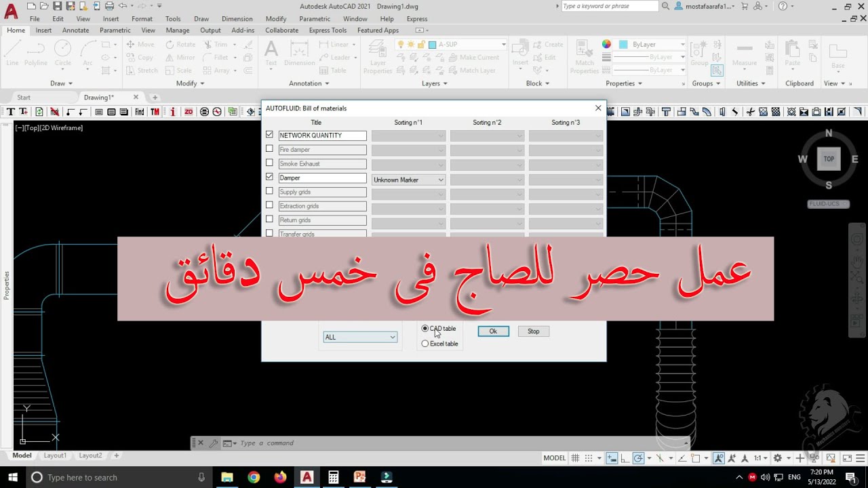This screenshot has height=488, width=868.
Task: Check the Fire damper checkbox
Action: click(x=269, y=149)
